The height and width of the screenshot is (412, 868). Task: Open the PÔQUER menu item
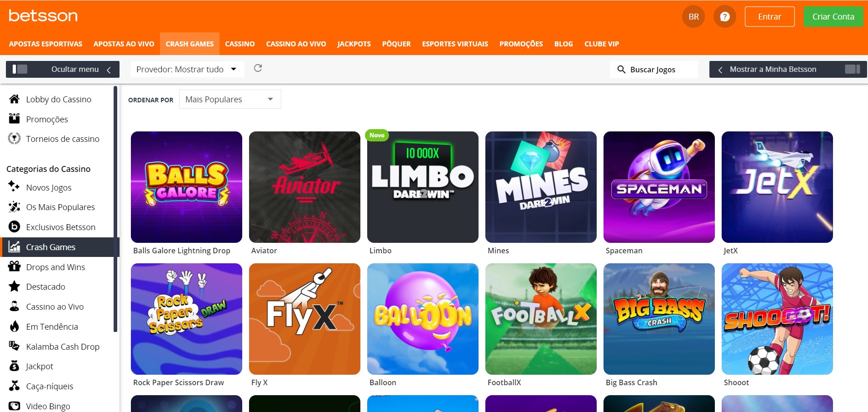tap(396, 44)
